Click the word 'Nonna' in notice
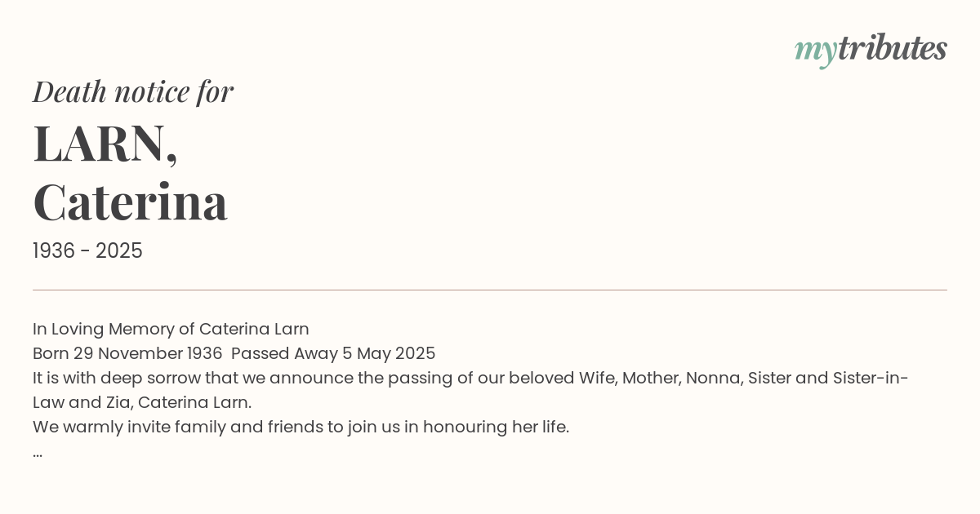This screenshot has width=980, height=514. point(714,378)
